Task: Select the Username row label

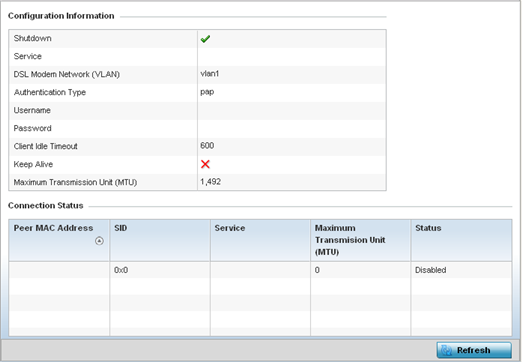Action: pos(32,110)
